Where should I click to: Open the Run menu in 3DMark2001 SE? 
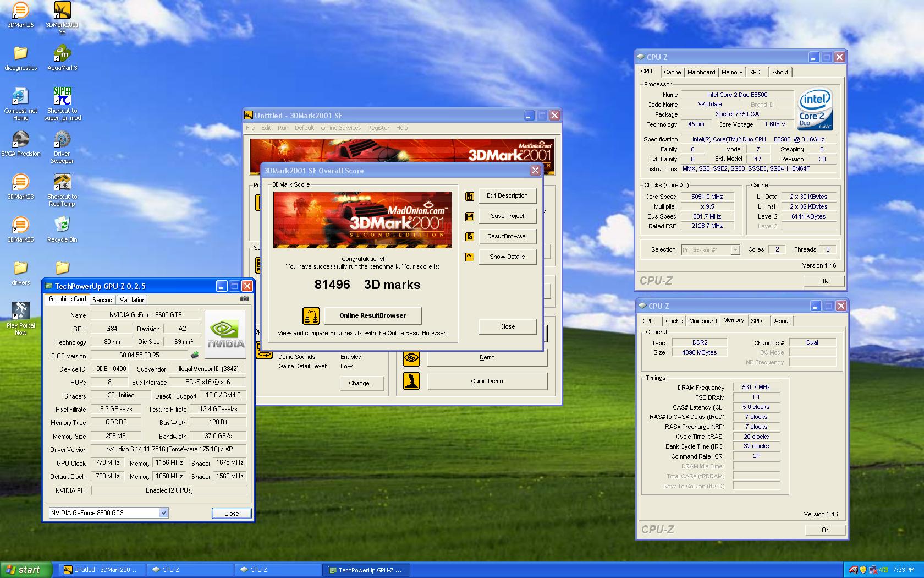click(283, 128)
